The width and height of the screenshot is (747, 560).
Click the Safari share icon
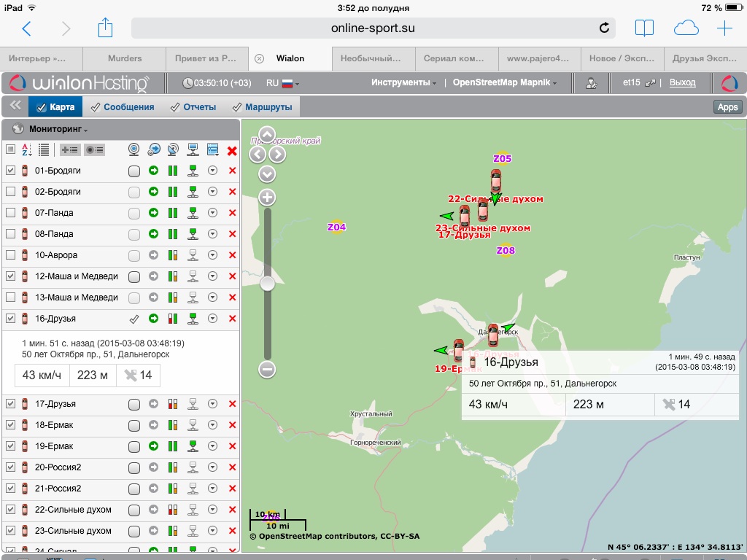coord(106,28)
